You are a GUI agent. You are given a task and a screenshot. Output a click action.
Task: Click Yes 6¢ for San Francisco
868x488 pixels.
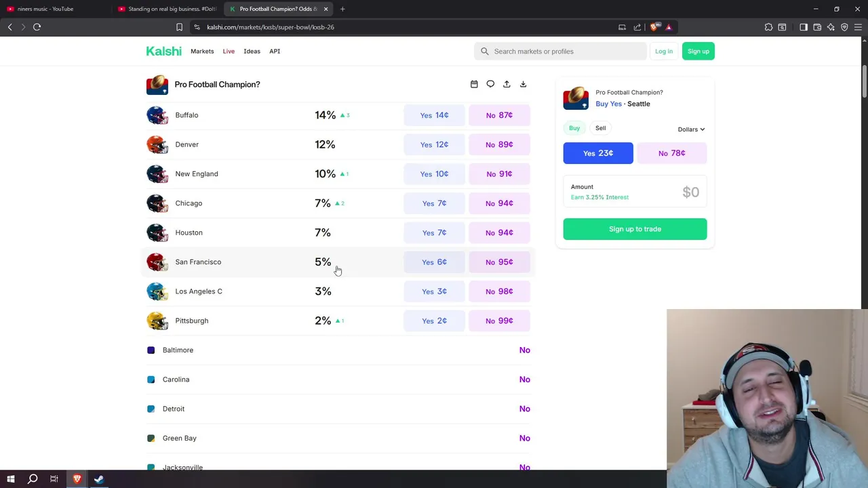pyautogui.click(x=434, y=262)
